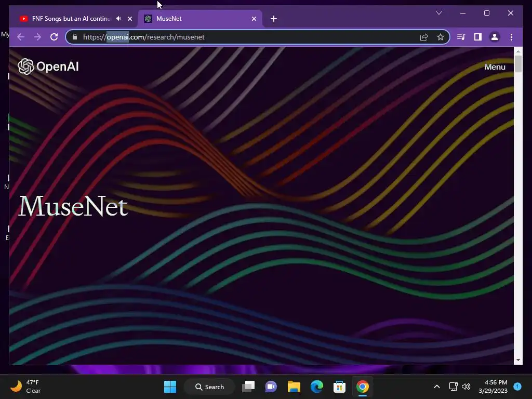Viewport: 532px width, 399px height.
Task: Open the tab search dropdown
Action: (438, 13)
